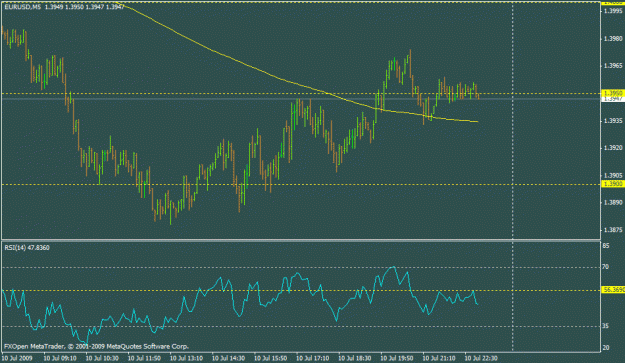Screen dimensions: 625x363
Task: Click the RSI scale value 85
Action: pos(606,246)
